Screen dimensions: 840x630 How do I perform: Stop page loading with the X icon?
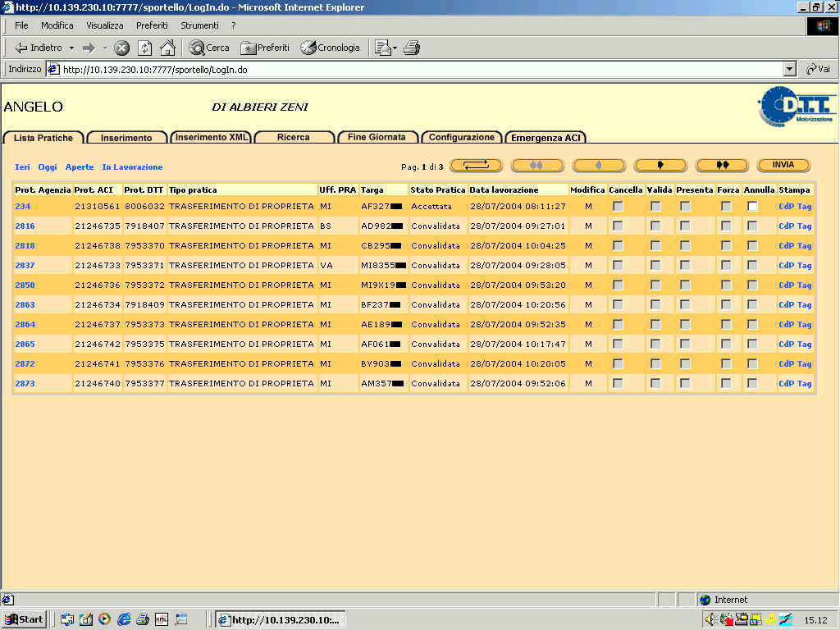121,48
